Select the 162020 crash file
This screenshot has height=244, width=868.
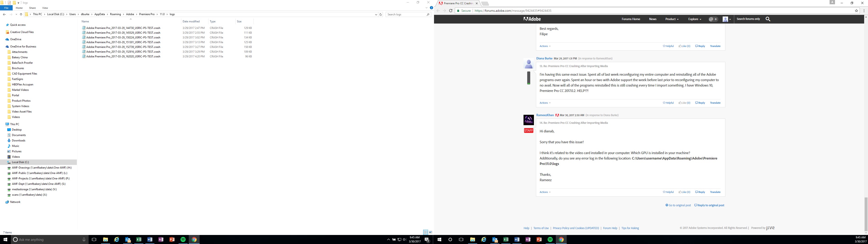pyautogui.click(x=123, y=57)
